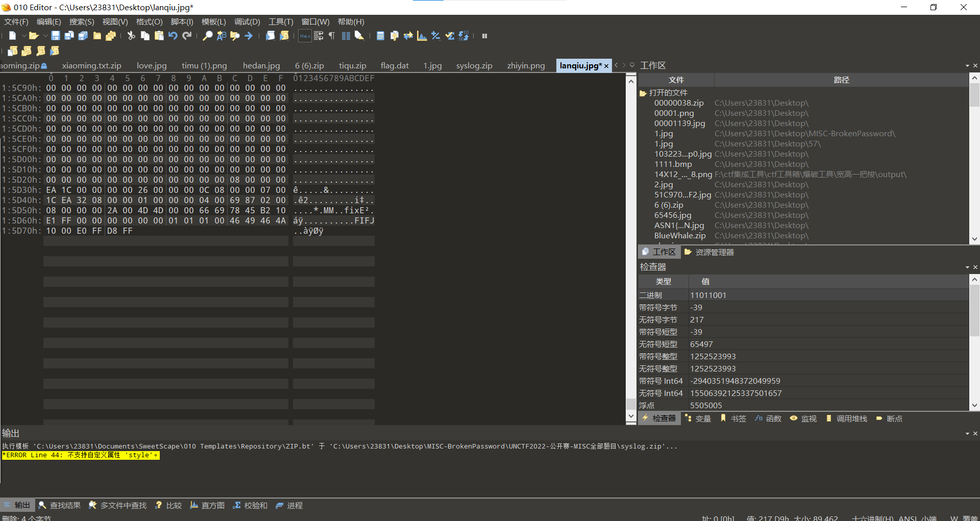
Task: Undo last edit with toolbar arrow
Action: [173, 36]
